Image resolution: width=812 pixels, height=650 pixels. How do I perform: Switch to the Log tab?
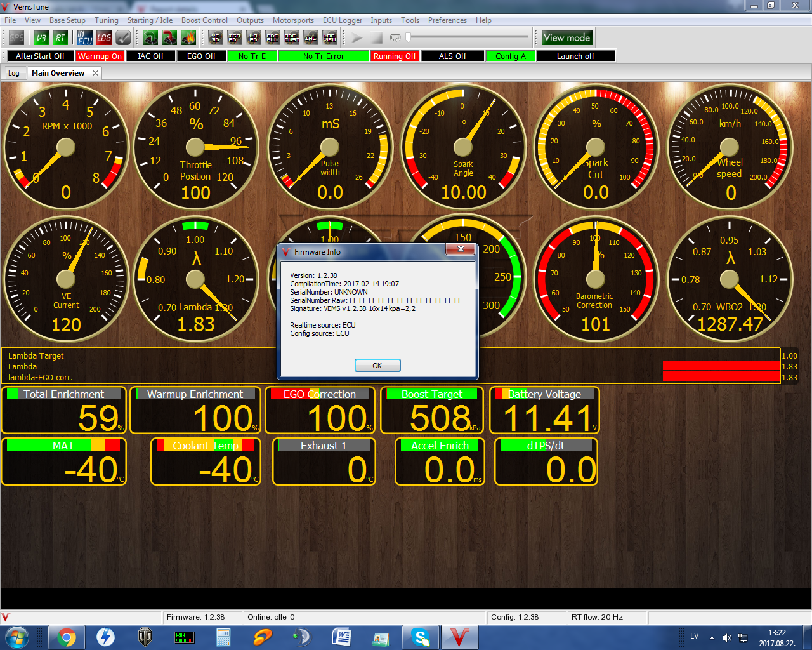click(14, 73)
